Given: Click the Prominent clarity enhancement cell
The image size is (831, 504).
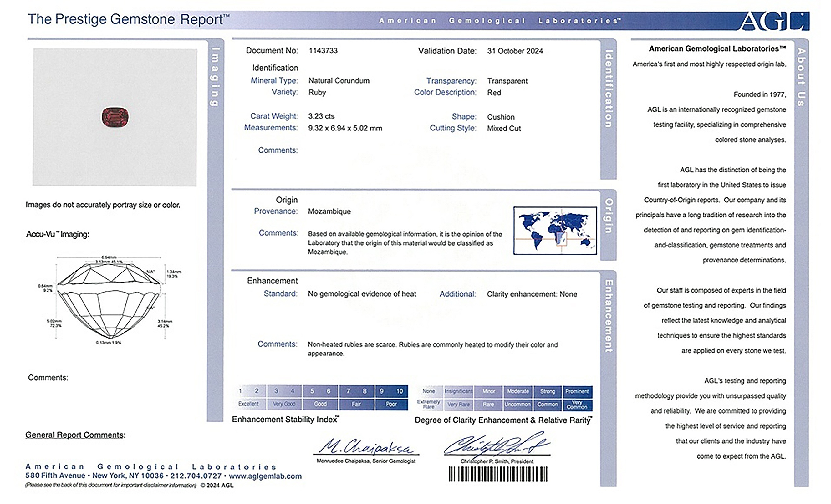Looking at the screenshot, I should pyautogui.click(x=577, y=391).
